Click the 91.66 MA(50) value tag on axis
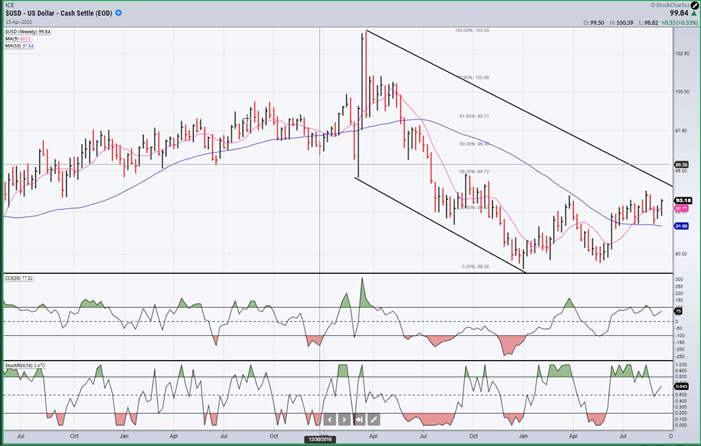 (x=684, y=226)
